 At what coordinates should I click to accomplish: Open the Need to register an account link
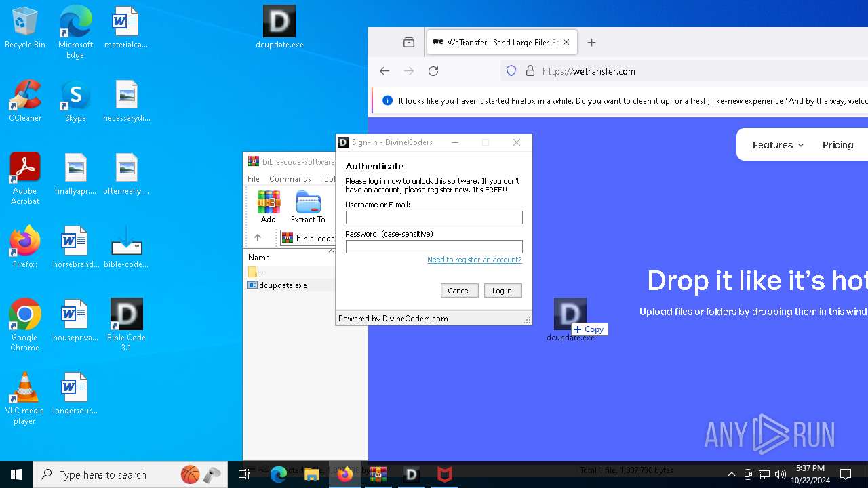475,260
